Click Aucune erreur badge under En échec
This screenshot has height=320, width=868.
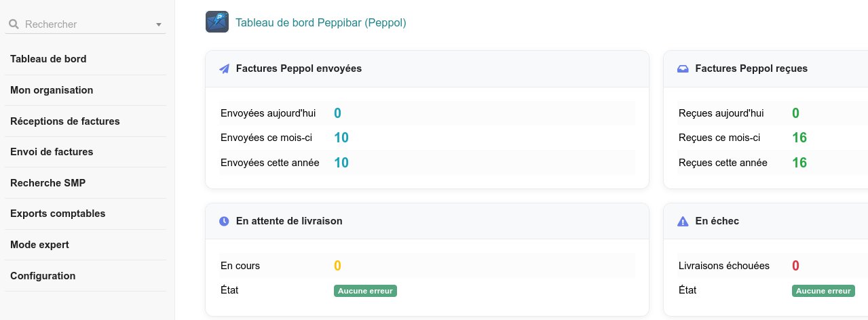click(x=823, y=291)
